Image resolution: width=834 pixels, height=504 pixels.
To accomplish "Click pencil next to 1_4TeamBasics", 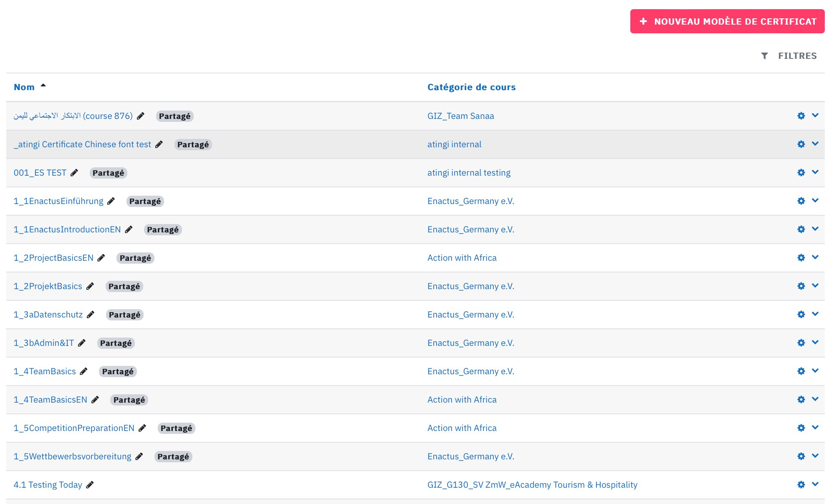I will 84,371.
